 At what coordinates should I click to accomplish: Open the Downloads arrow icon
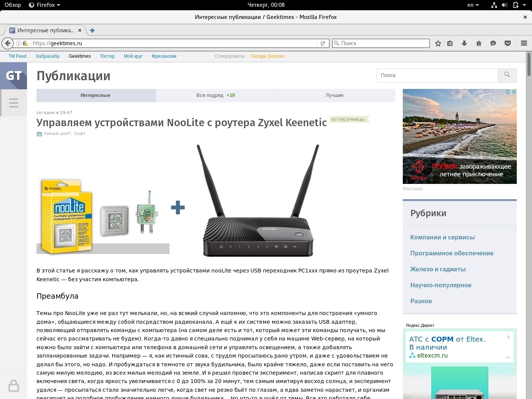tap(464, 43)
